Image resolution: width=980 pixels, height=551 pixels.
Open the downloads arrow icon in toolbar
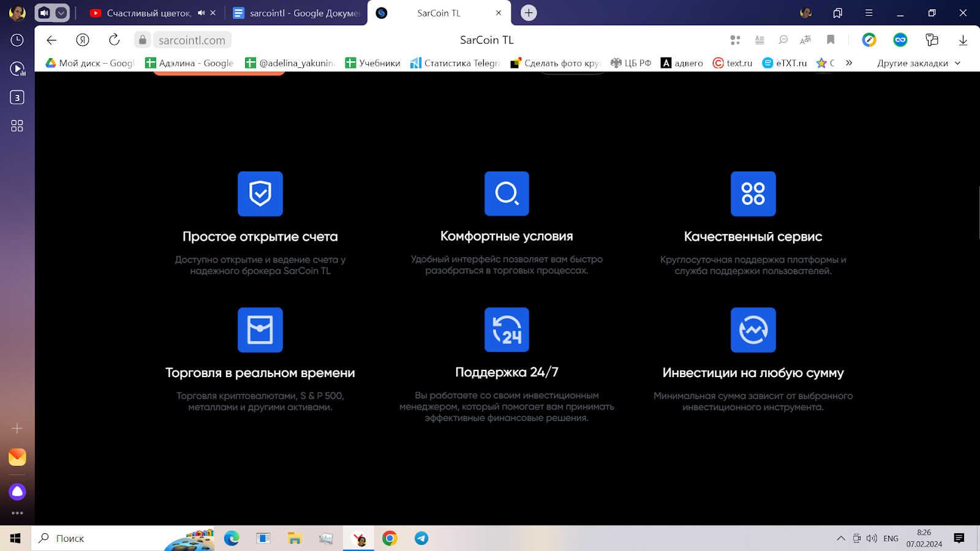963,40
